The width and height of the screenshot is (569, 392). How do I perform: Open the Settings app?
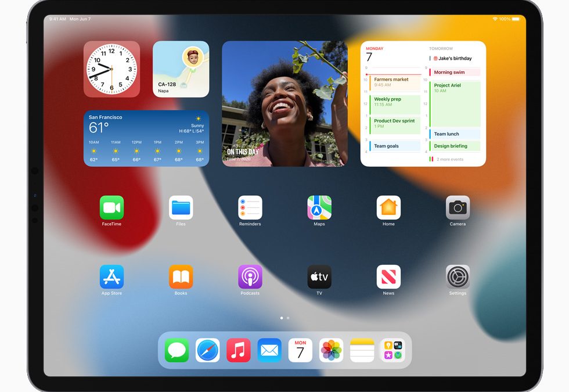[x=458, y=276]
